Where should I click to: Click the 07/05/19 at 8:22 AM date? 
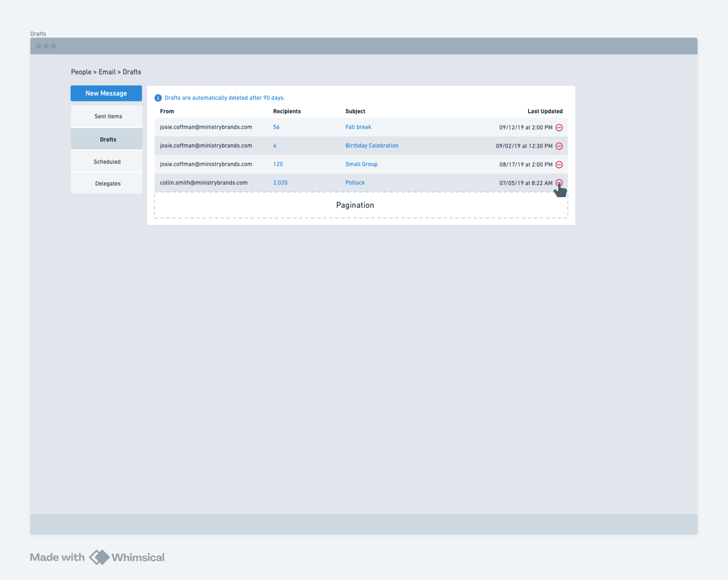526,183
